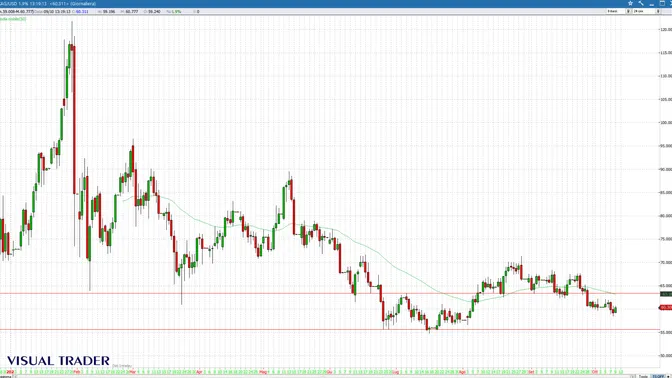The image size is (672, 378).
Task: Select the green moving average indicator label
Action: 13,19
